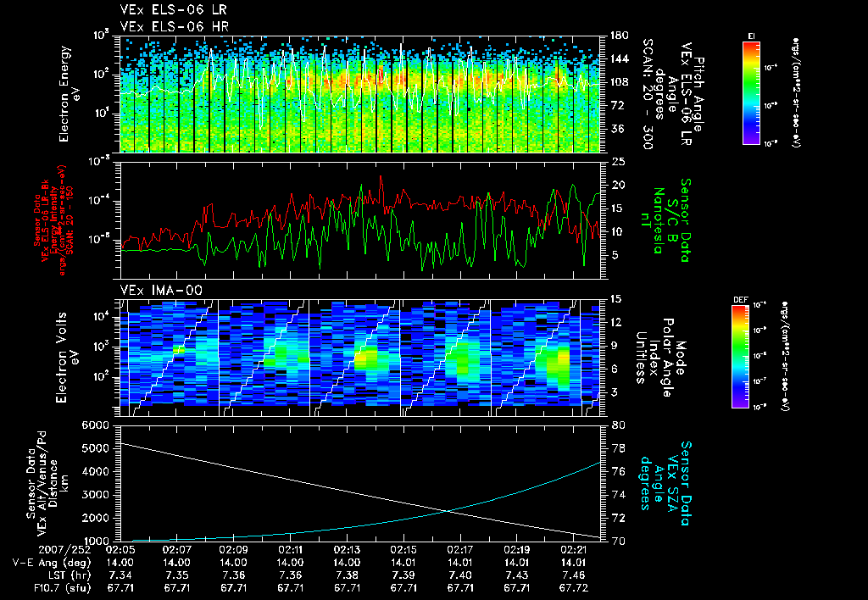Click the 180 pitch angle tick label
The image size is (868, 600).
click(x=618, y=36)
